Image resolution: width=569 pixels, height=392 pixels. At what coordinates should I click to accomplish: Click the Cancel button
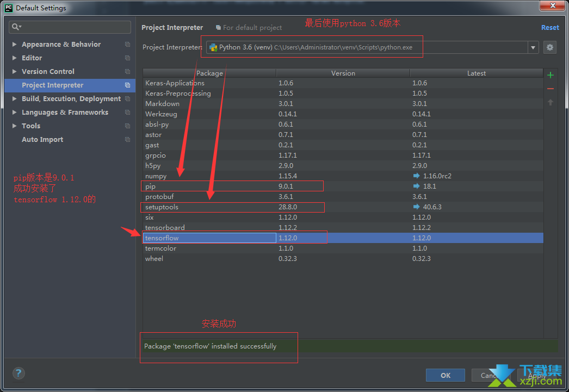tap(491, 375)
